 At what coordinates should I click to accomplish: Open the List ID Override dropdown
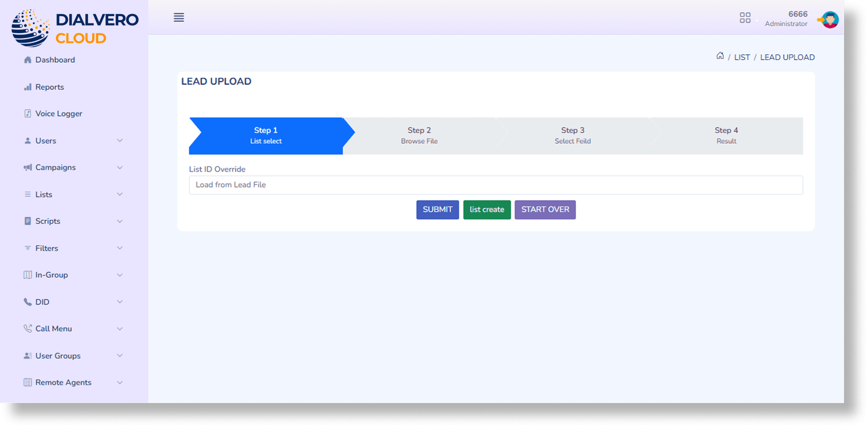pyautogui.click(x=495, y=185)
